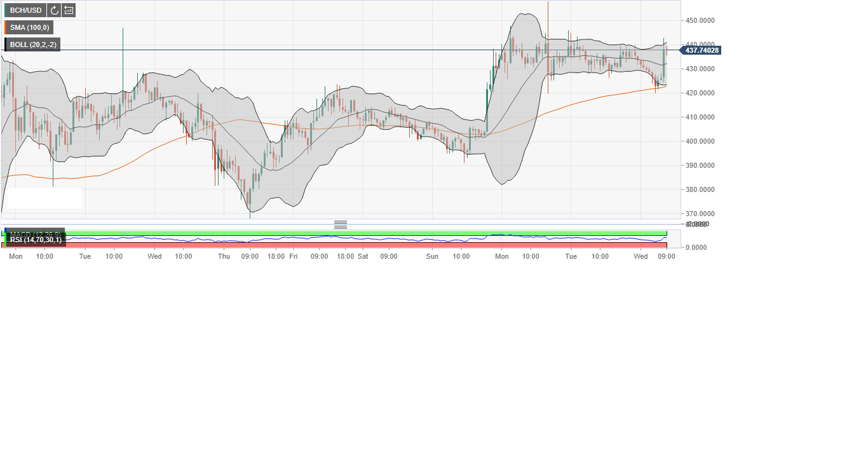Image resolution: width=868 pixels, height=452 pixels.
Task: Select the RSI (14,70,30,1) indicator label
Action: pos(35,239)
